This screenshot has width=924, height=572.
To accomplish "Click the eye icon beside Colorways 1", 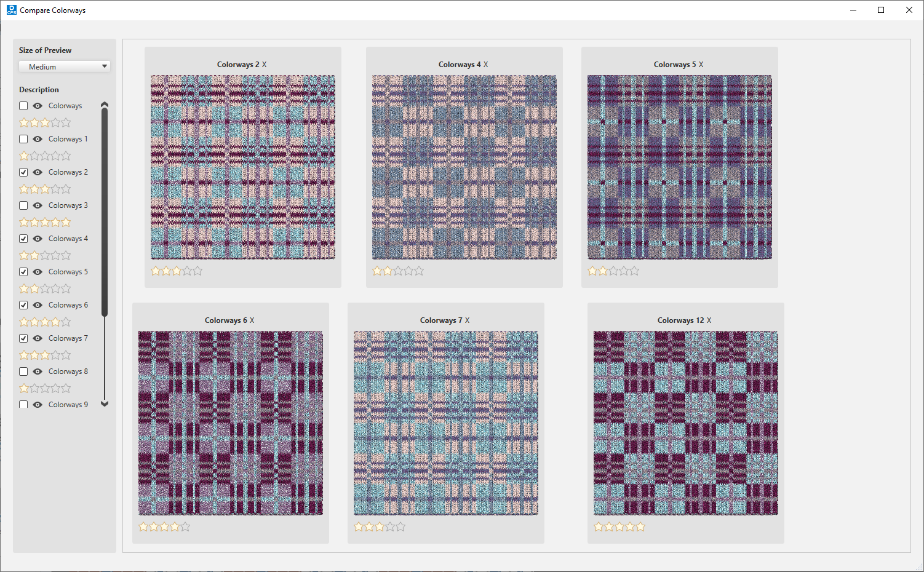I will 38,139.
